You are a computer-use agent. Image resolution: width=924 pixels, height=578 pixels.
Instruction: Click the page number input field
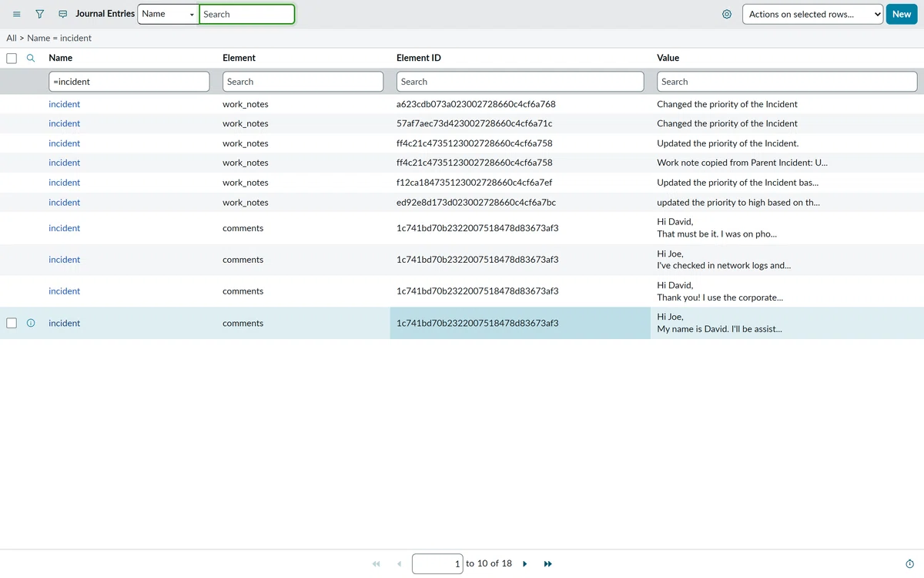pyautogui.click(x=437, y=564)
